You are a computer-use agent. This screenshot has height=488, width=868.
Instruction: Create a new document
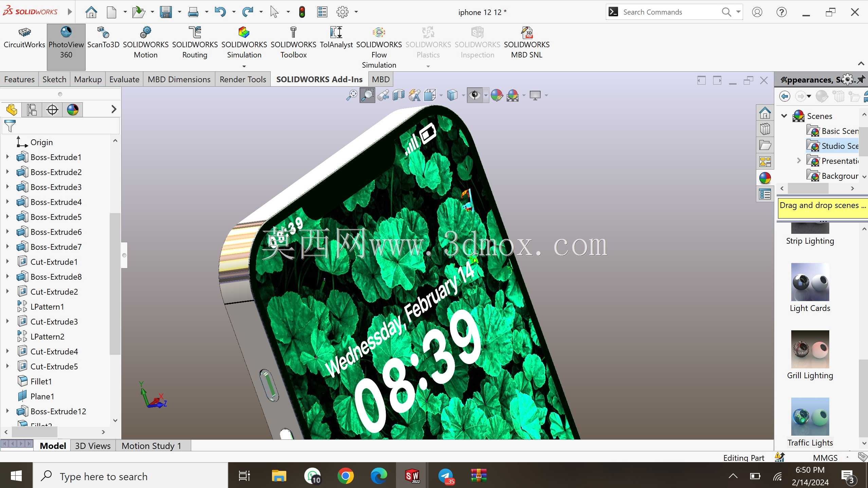pos(111,12)
